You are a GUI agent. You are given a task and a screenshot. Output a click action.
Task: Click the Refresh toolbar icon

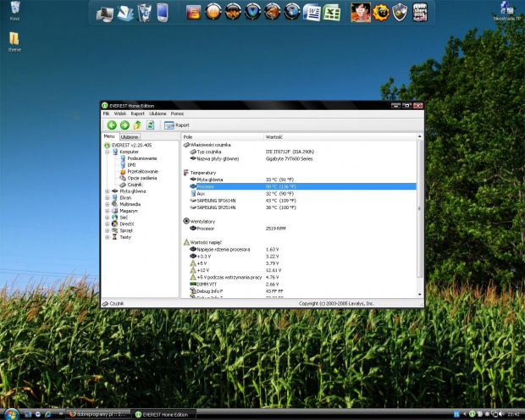click(x=150, y=124)
